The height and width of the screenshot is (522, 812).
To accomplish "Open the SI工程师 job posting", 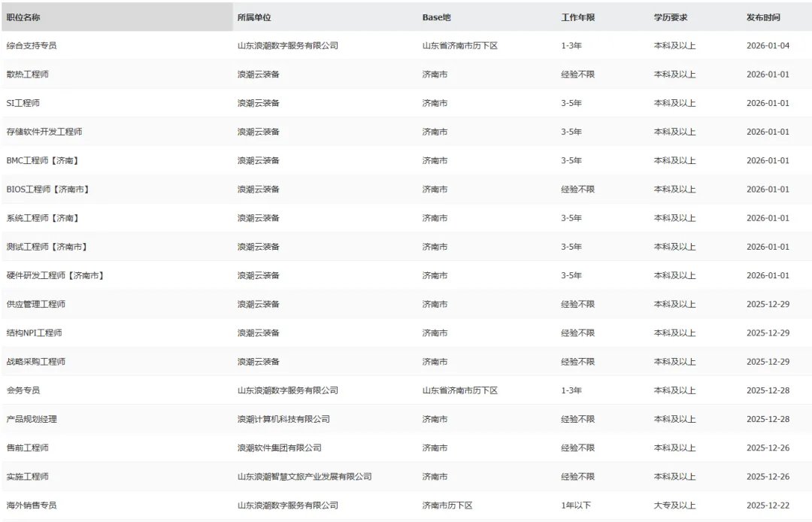I will coord(23,103).
